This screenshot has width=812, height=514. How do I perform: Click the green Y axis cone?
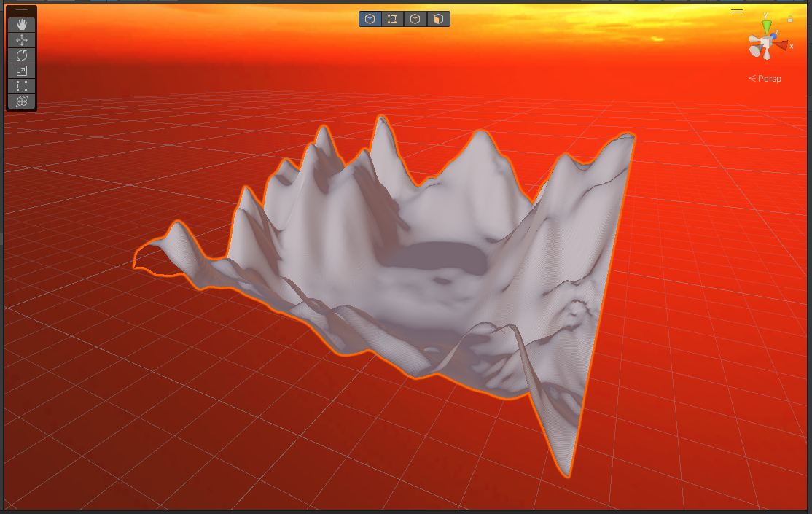[766, 26]
